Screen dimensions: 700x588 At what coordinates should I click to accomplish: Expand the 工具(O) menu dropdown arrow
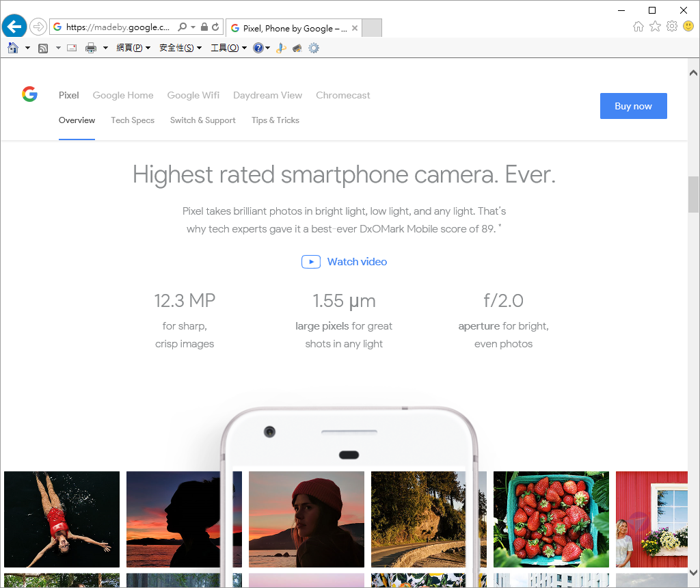point(244,48)
